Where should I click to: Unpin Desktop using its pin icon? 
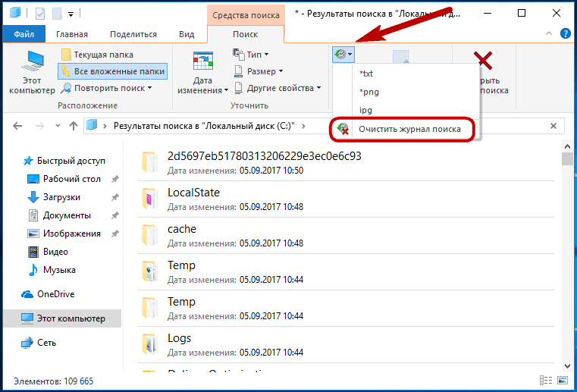114,179
